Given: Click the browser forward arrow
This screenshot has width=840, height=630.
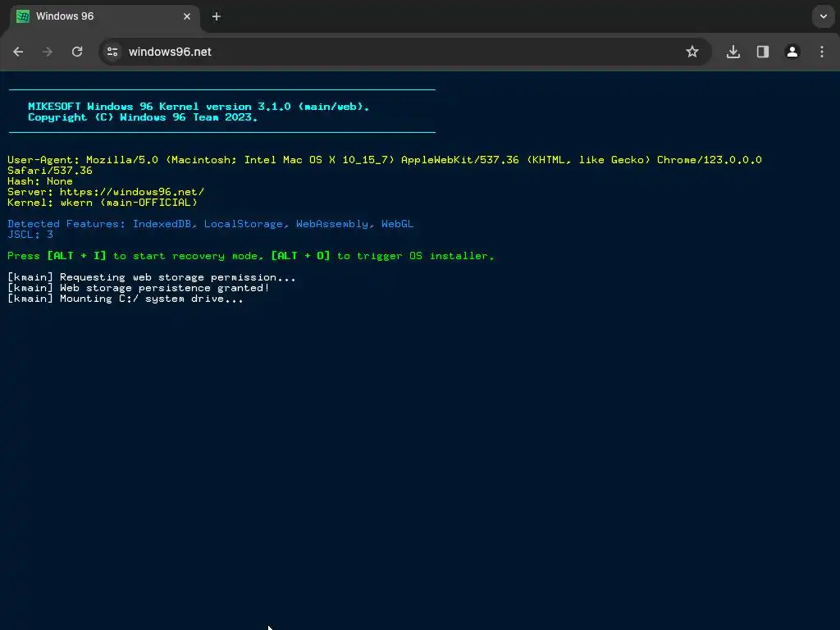Looking at the screenshot, I should tap(48, 52).
